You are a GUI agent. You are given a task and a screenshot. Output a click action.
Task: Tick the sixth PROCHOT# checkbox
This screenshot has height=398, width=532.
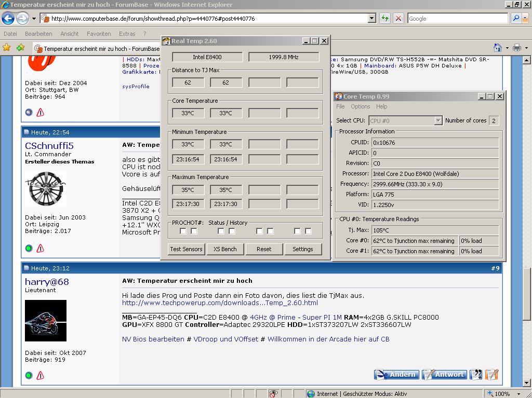click(270, 231)
